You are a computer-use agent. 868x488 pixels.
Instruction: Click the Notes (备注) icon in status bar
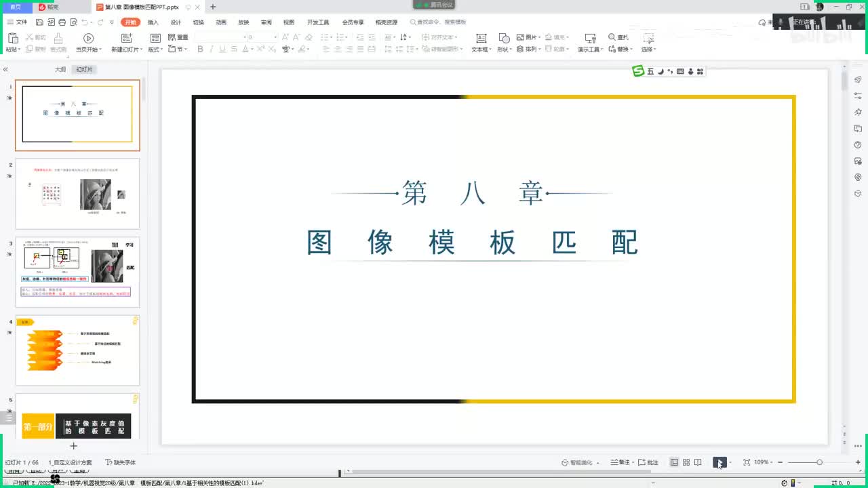coord(614,462)
